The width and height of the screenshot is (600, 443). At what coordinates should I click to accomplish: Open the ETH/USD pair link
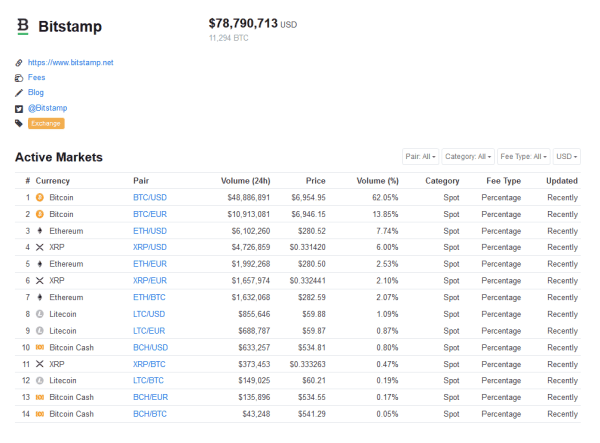point(150,231)
